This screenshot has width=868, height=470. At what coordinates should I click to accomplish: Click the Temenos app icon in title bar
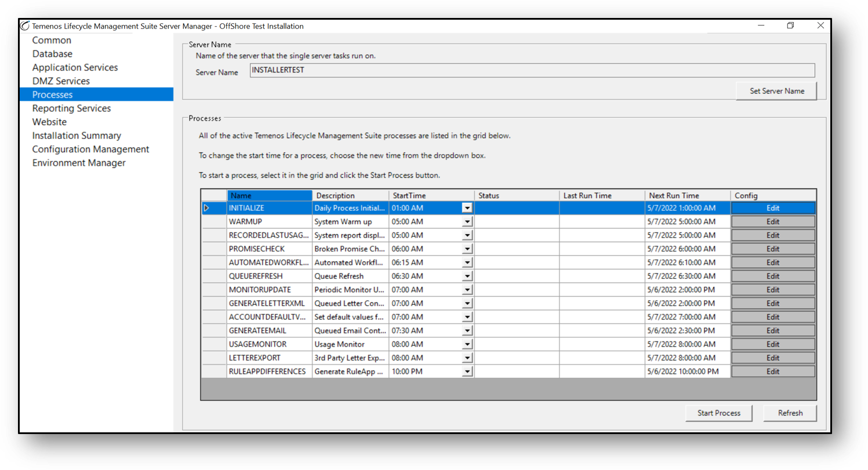[x=25, y=26]
